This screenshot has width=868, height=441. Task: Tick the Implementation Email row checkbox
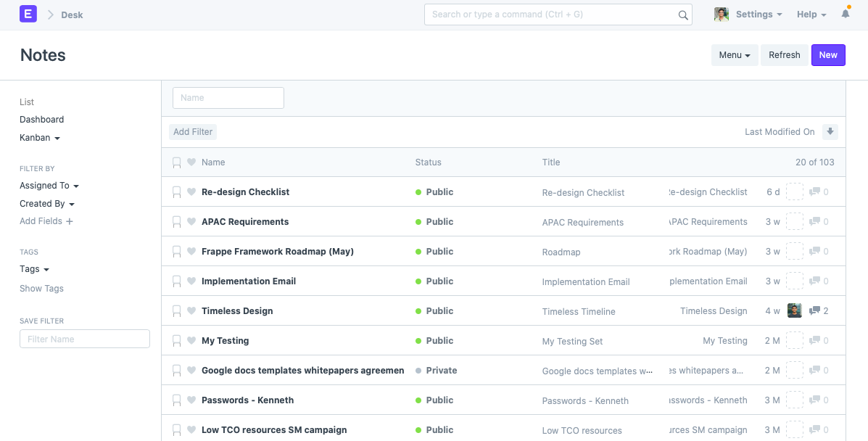click(177, 281)
